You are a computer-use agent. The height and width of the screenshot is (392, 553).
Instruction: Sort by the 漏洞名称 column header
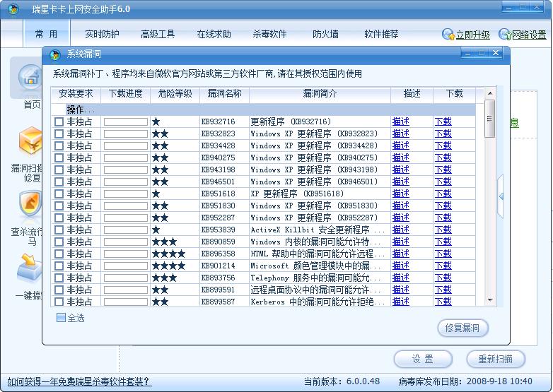click(224, 94)
